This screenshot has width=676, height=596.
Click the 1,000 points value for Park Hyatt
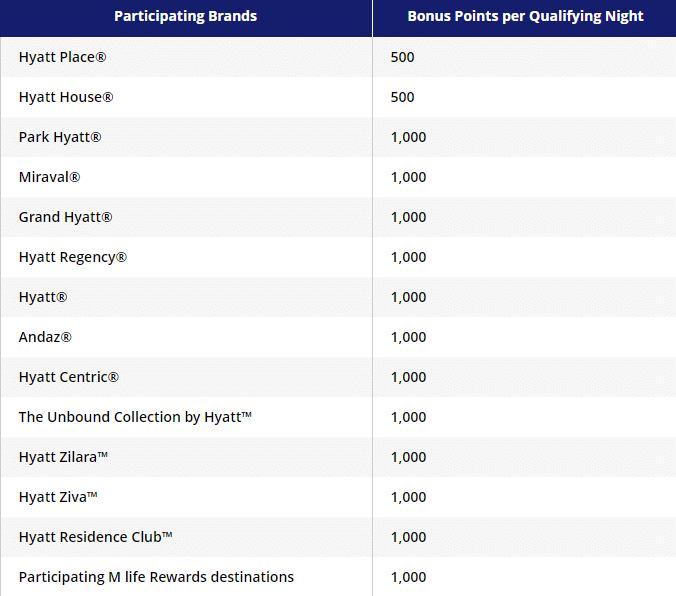point(408,137)
